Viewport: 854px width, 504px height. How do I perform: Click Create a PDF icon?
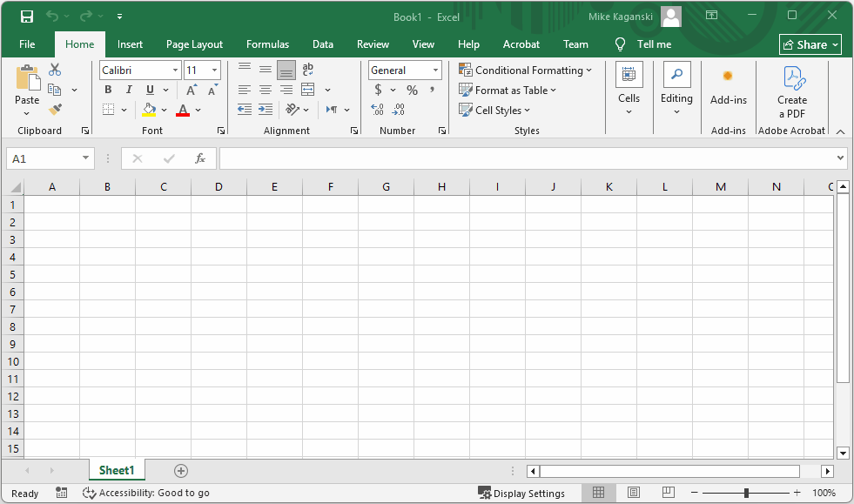[794, 78]
